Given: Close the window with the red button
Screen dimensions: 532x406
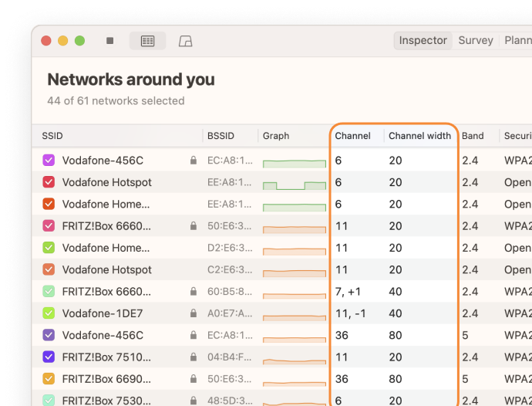Looking at the screenshot, I should [46, 41].
